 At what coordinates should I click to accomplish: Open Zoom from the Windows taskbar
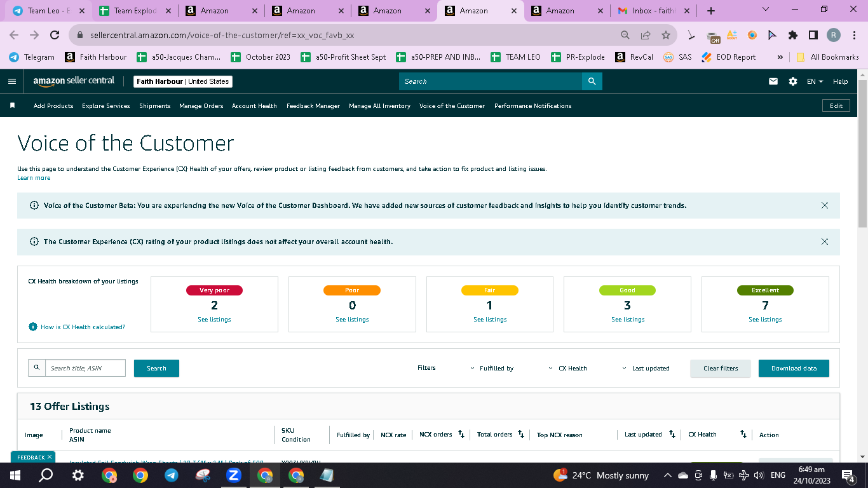233,475
